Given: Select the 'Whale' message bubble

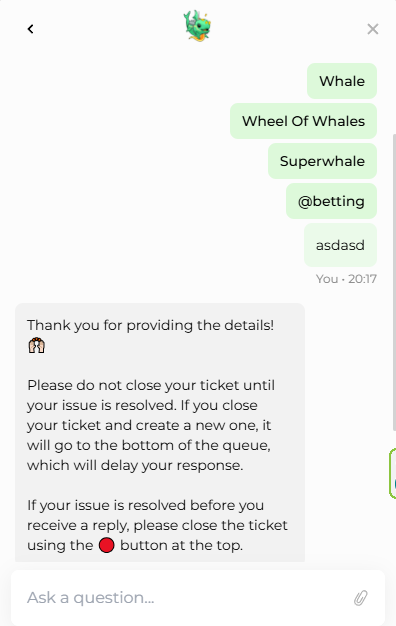Looking at the screenshot, I should coord(342,81).
